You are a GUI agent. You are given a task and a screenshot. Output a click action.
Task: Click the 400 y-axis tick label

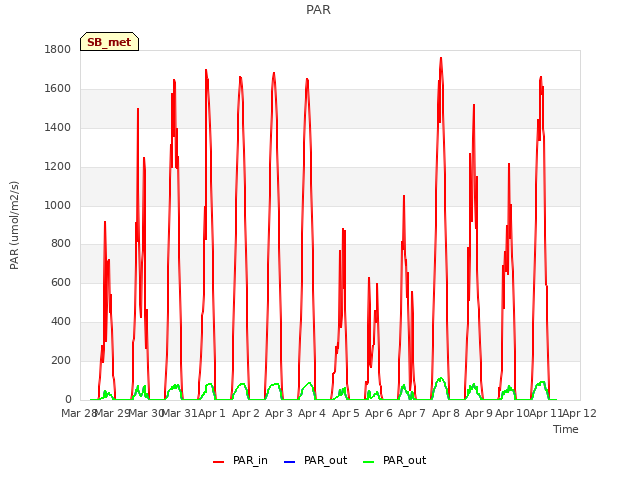coord(61,322)
